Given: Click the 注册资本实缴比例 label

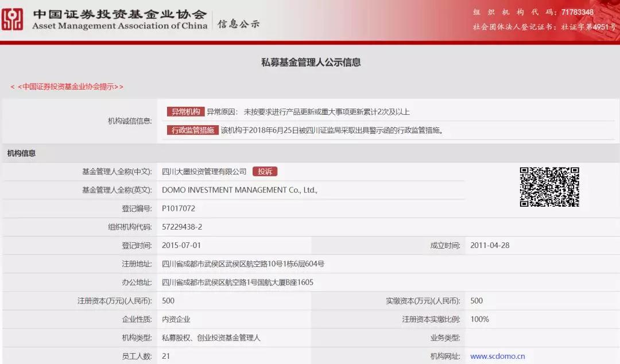Looking at the screenshot, I should tap(431, 319).
